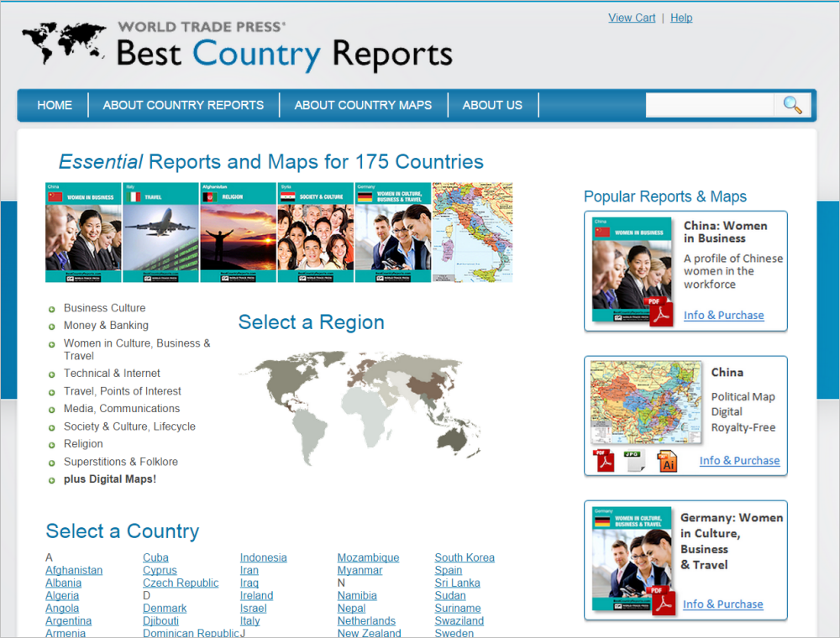The width and height of the screenshot is (840, 638).
Task: Open the Denmark country link
Action: tap(165, 609)
